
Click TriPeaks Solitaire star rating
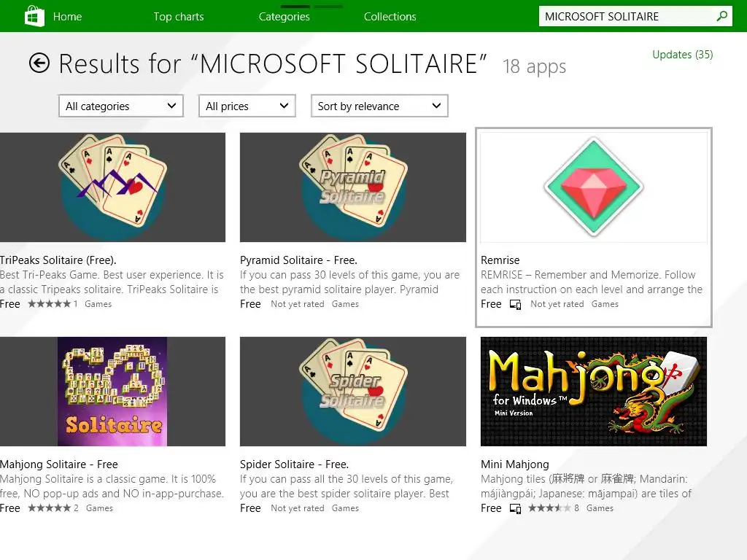point(49,304)
